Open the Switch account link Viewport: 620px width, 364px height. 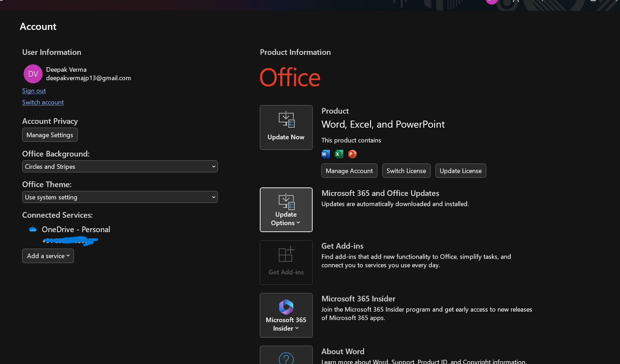click(x=43, y=102)
